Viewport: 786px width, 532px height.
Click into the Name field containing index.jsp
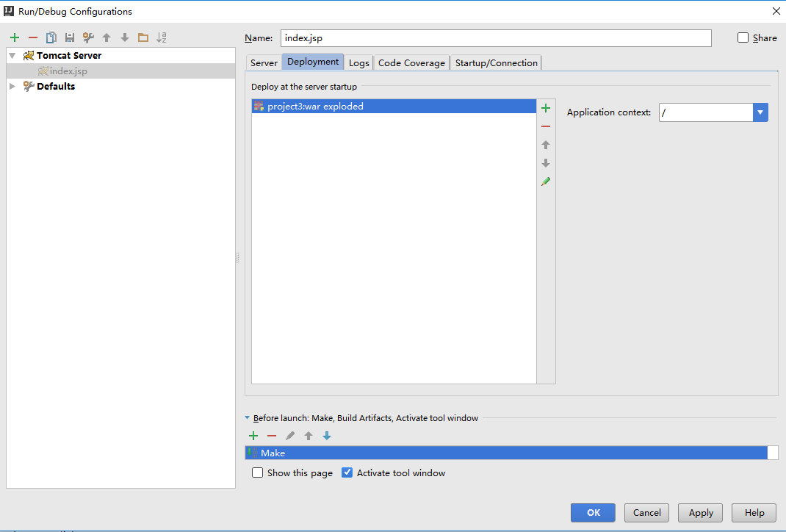(x=496, y=38)
